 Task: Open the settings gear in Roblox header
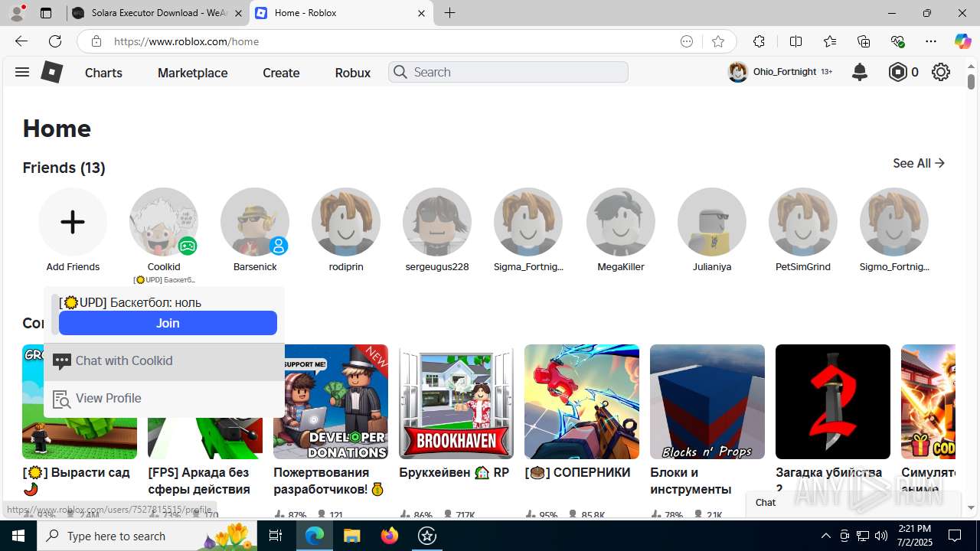941,72
